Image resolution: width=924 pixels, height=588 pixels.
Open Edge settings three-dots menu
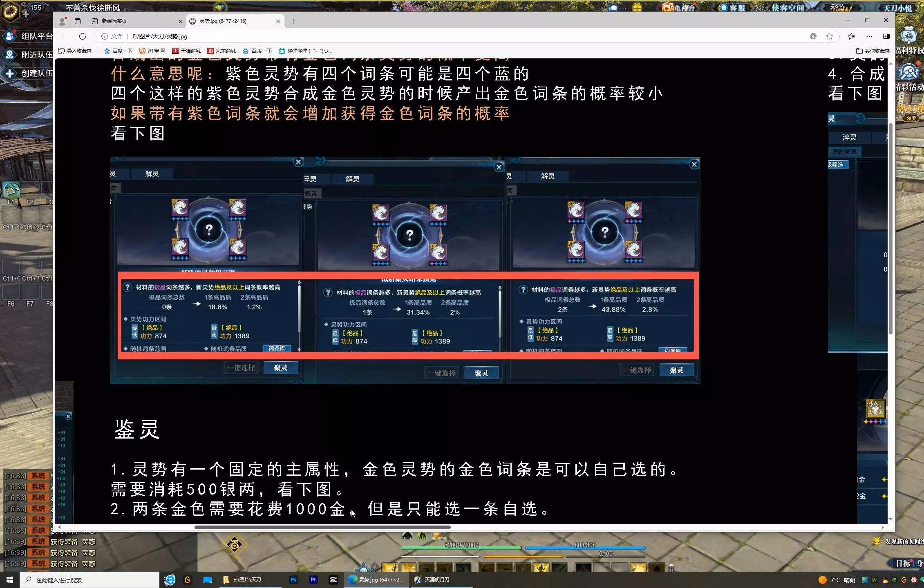[869, 36]
